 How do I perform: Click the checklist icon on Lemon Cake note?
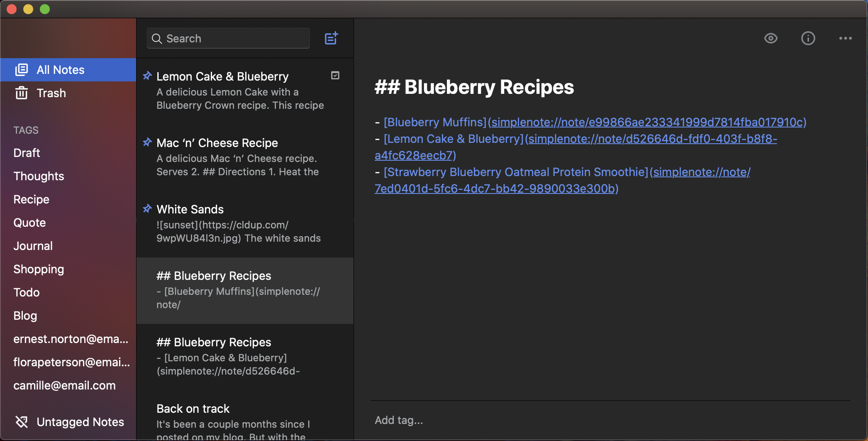tap(335, 76)
